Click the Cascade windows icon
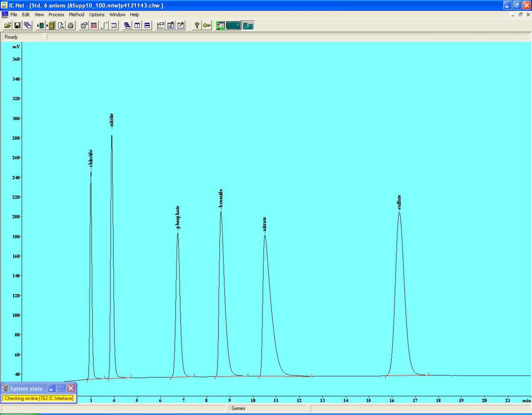This screenshot has height=415, width=532. pos(127,25)
